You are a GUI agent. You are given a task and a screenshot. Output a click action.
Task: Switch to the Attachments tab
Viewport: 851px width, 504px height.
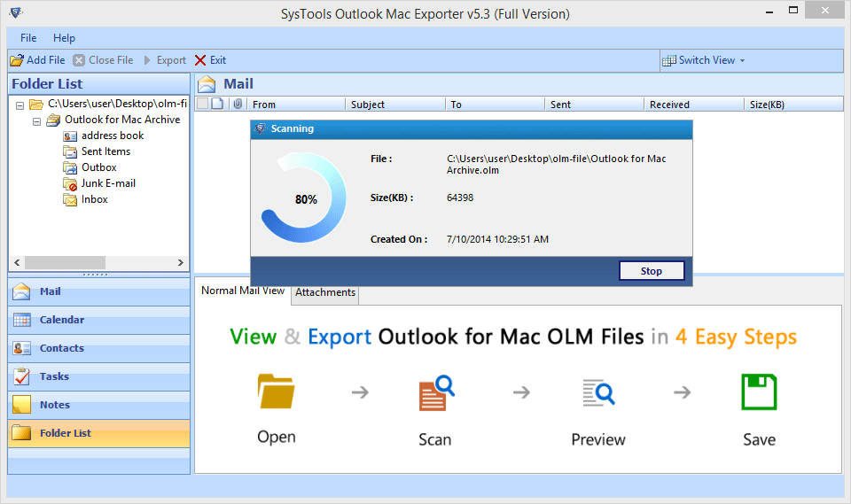(325, 292)
